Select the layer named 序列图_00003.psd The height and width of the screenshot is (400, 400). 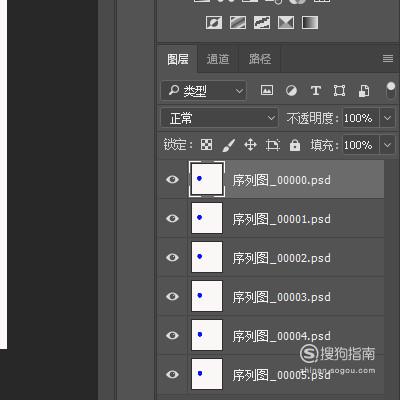(x=281, y=297)
